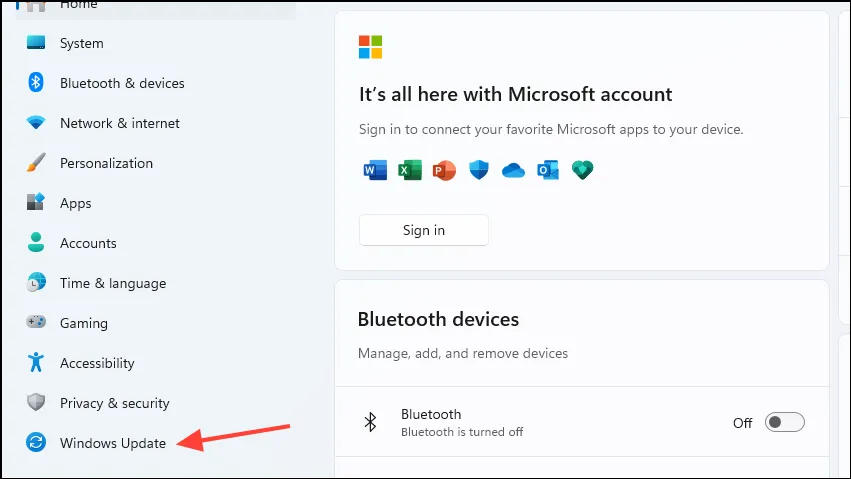Click the Bluetooth devices heading
Viewport: 851px width, 479px height.
(438, 319)
